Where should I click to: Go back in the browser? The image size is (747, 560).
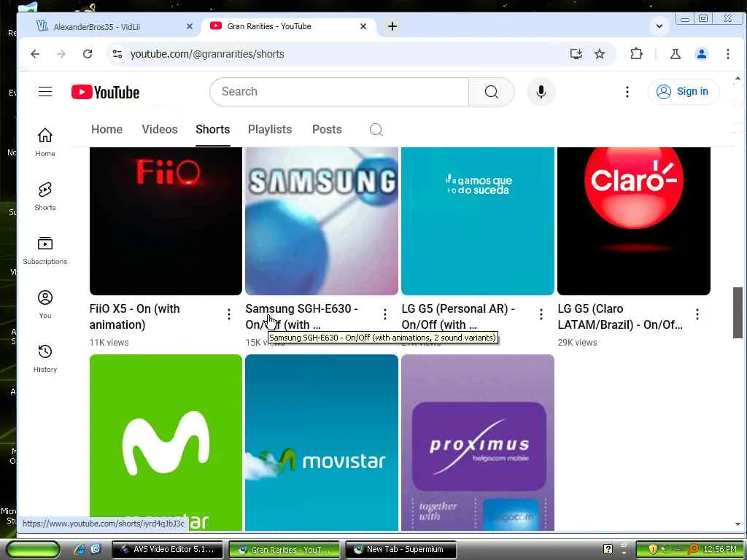coord(35,54)
